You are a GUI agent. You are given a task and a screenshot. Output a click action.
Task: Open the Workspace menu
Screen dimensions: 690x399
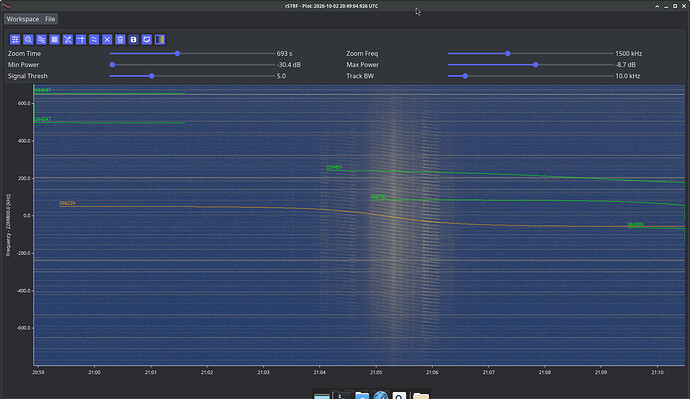[x=22, y=19]
